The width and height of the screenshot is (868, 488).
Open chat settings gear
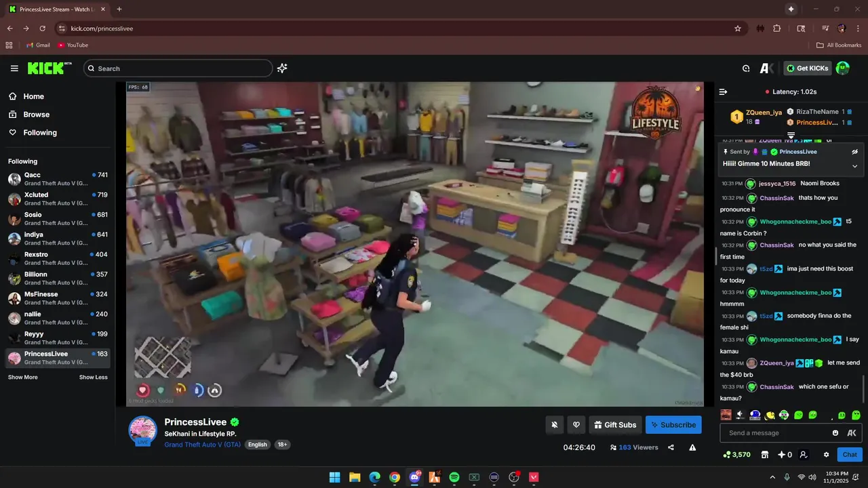pyautogui.click(x=826, y=455)
